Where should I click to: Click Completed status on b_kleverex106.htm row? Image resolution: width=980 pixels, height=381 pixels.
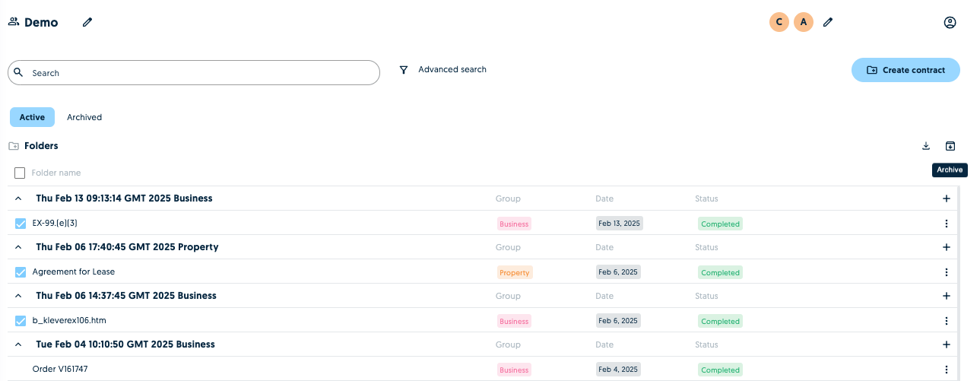720,321
